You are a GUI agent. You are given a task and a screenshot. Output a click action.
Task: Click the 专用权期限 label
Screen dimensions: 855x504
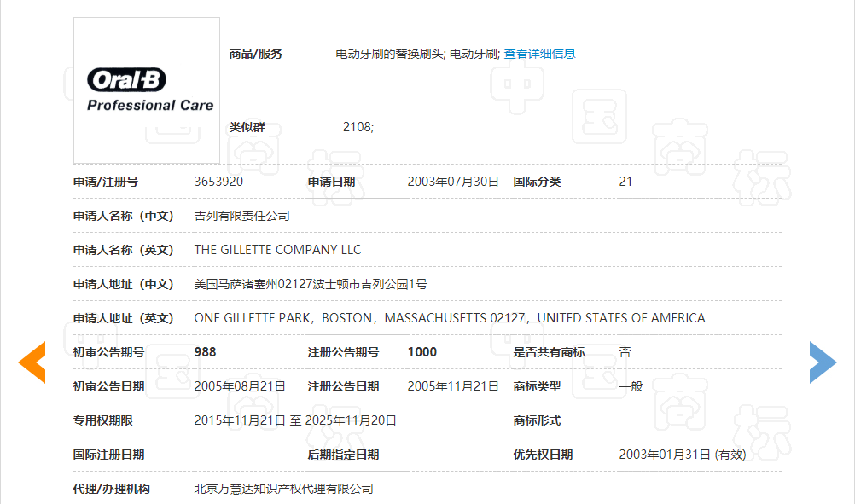tap(102, 420)
